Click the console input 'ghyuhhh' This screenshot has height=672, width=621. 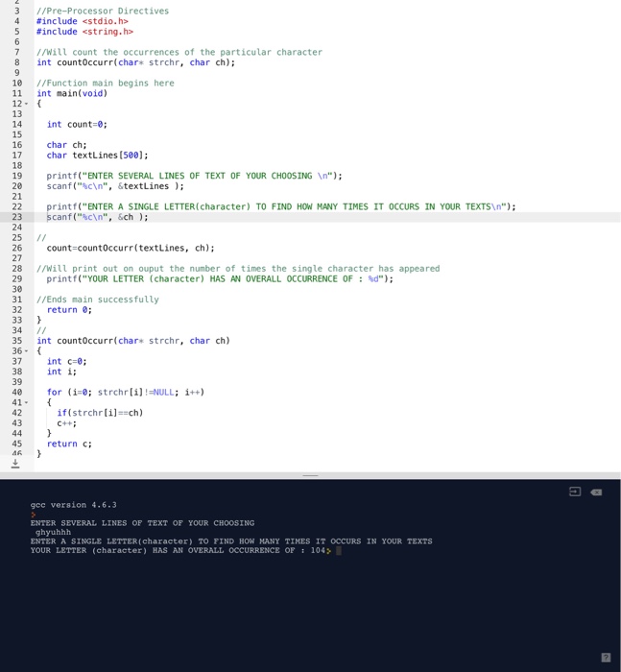[x=53, y=532]
